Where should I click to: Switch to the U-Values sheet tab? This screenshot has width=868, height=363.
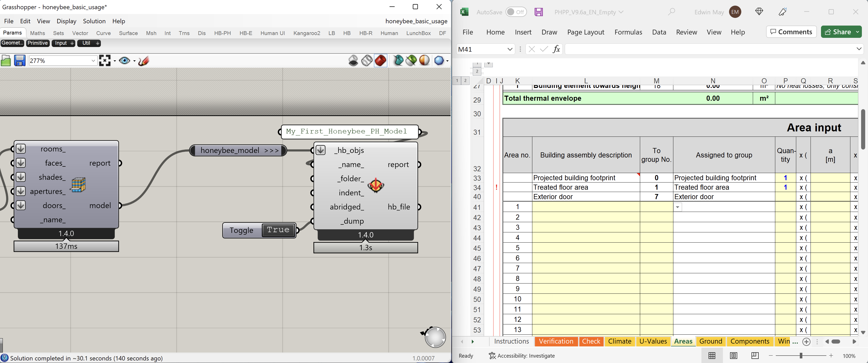653,341
